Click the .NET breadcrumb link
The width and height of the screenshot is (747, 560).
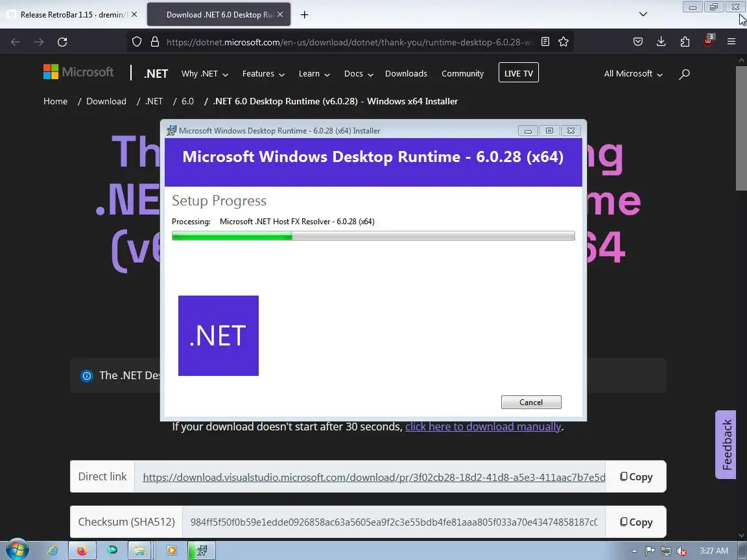pos(154,101)
